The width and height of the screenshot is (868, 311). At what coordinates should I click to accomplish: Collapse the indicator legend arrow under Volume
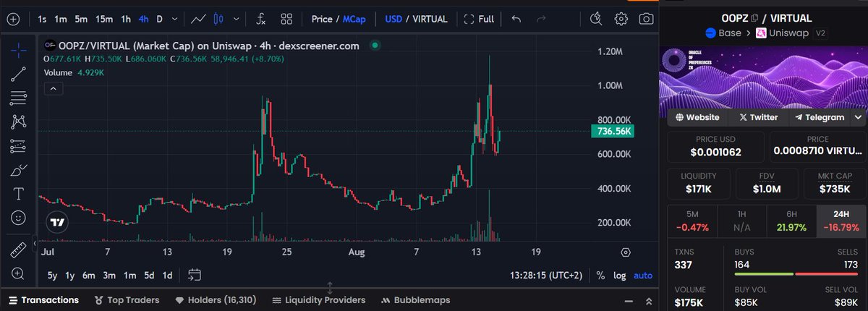(x=52, y=88)
